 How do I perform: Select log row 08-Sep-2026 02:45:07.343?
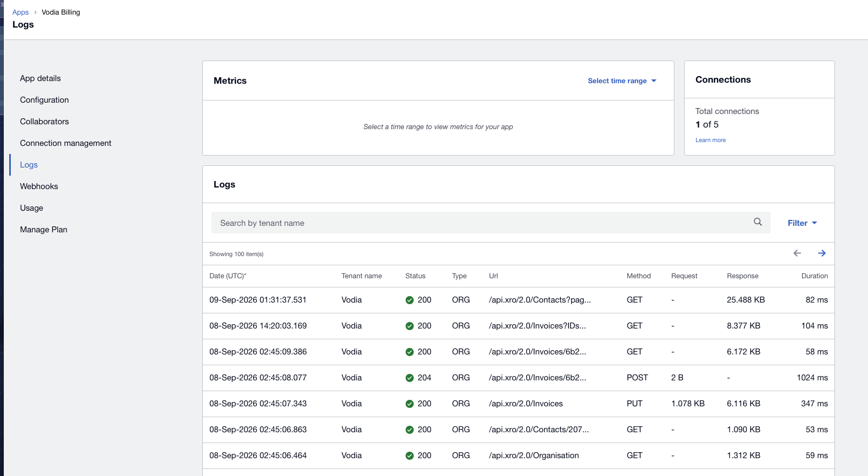(519, 404)
